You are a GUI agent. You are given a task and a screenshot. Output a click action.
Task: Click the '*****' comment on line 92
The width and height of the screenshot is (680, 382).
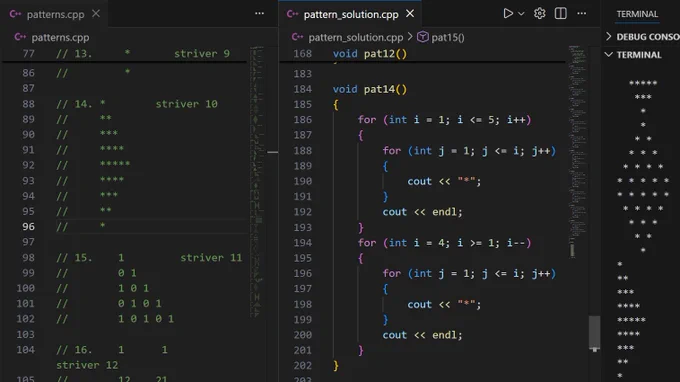(115, 164)
